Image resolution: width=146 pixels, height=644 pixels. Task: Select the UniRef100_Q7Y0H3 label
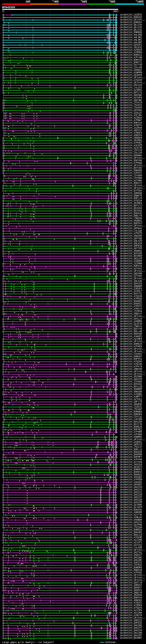click(x=131, y=276)
